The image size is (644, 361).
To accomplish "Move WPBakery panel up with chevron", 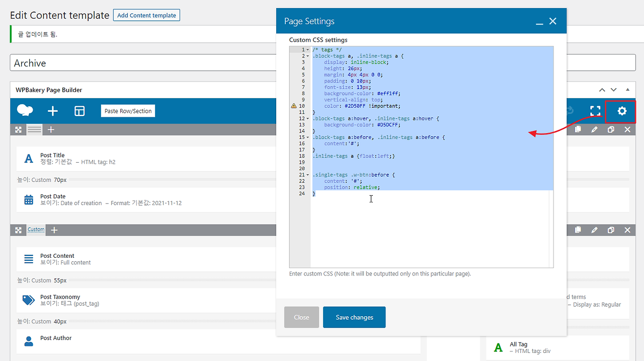I will pyautogui.click(x=602, y=90).
